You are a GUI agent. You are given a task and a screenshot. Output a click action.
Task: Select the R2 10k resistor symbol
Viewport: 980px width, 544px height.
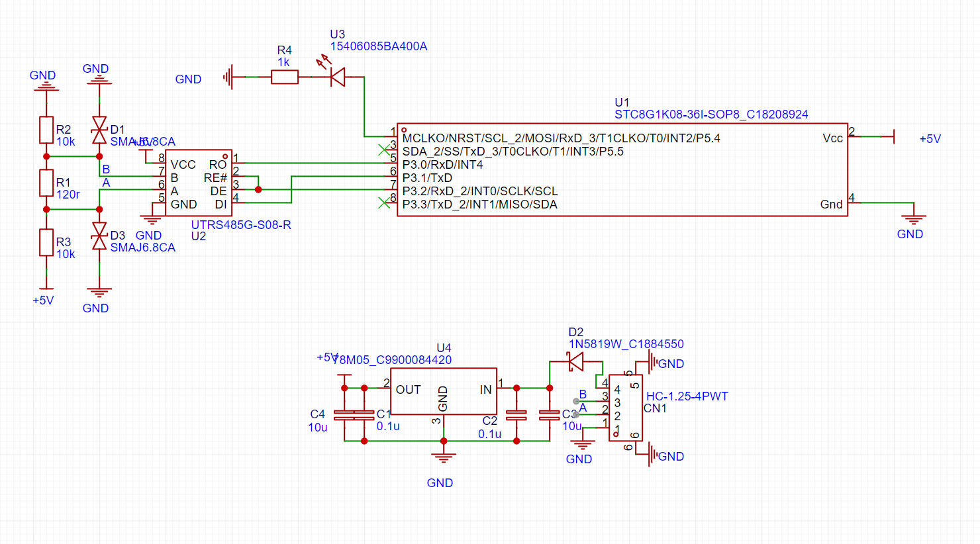(46, 130)
